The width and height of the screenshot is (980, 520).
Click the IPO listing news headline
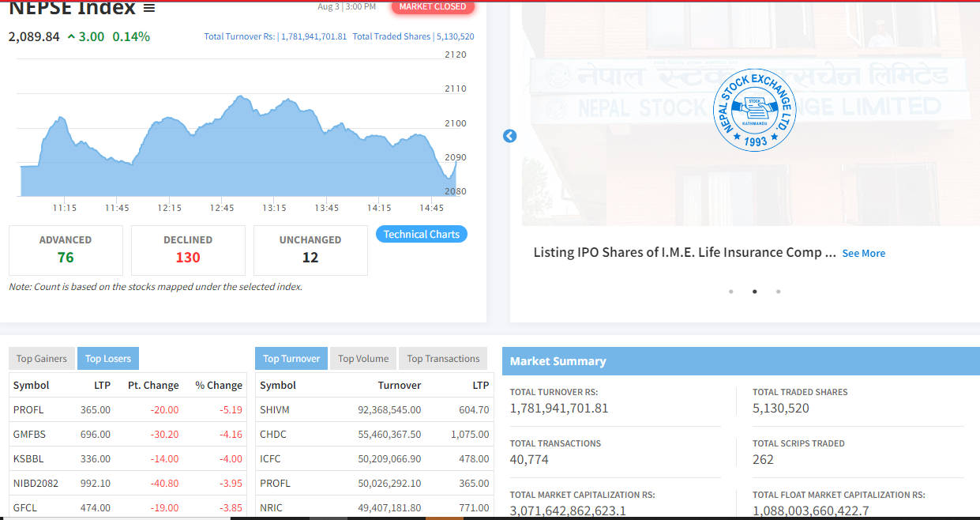click(x=685, y=253)
